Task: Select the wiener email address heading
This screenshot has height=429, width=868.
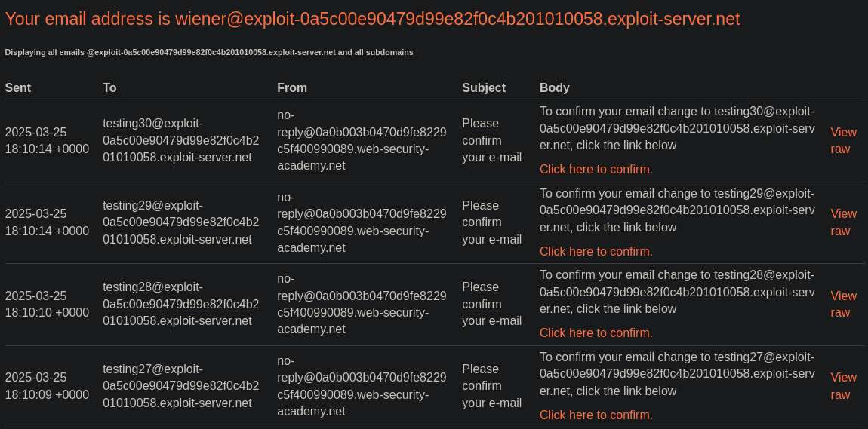Action: 372,19
